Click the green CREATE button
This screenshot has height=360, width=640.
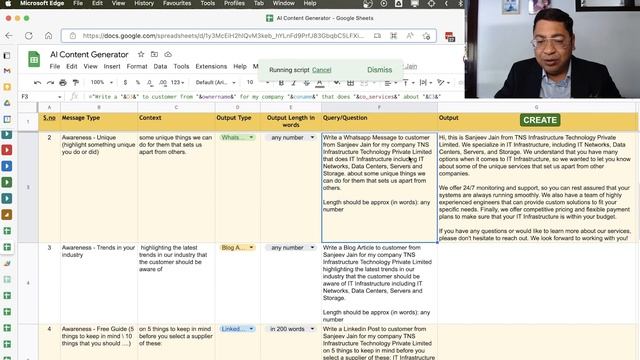tap(540, 120)
